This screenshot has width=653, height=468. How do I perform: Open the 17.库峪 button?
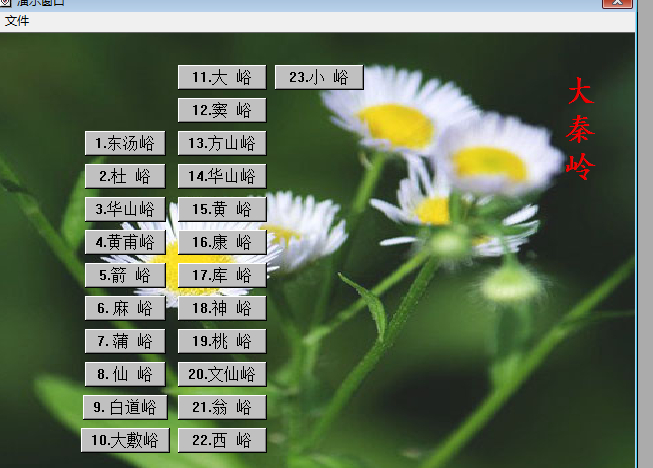[222, 275]
